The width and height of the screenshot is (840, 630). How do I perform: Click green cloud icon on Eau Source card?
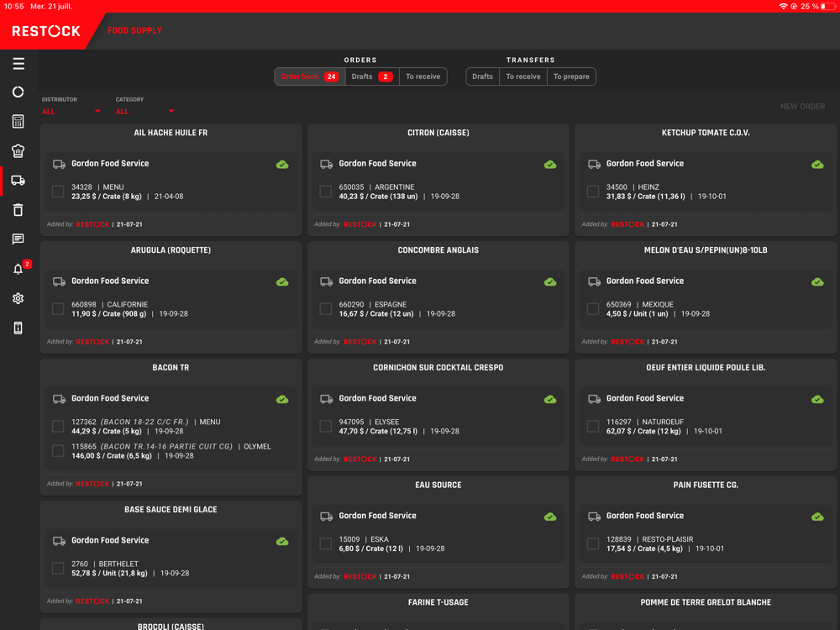pyautogui.click(x=550, y=517)
